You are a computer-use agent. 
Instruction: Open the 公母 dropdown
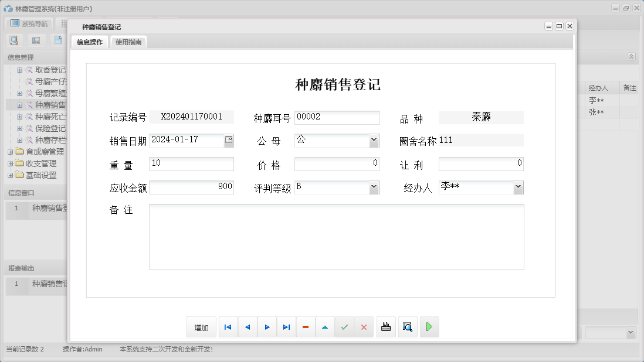point(374,140)
